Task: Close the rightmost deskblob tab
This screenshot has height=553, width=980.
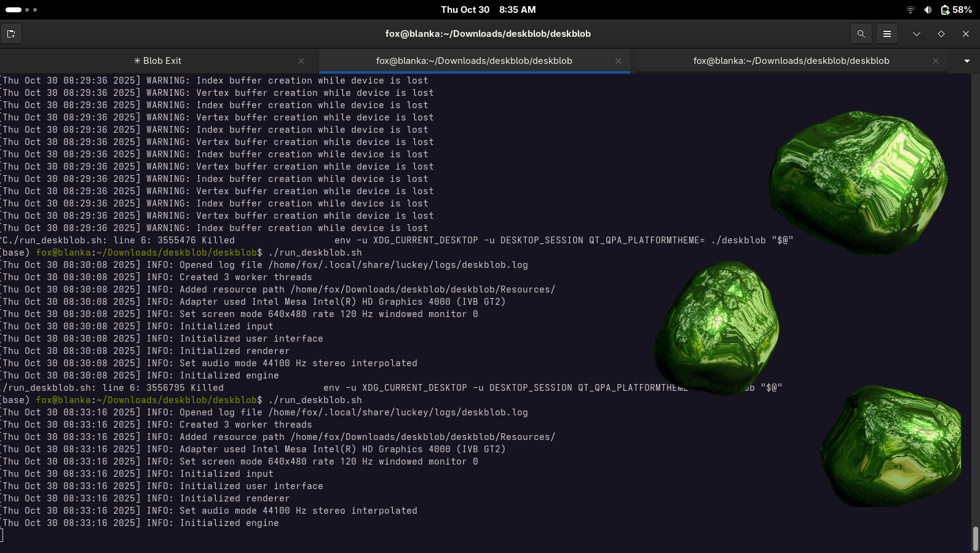Action: coord(935,61)
